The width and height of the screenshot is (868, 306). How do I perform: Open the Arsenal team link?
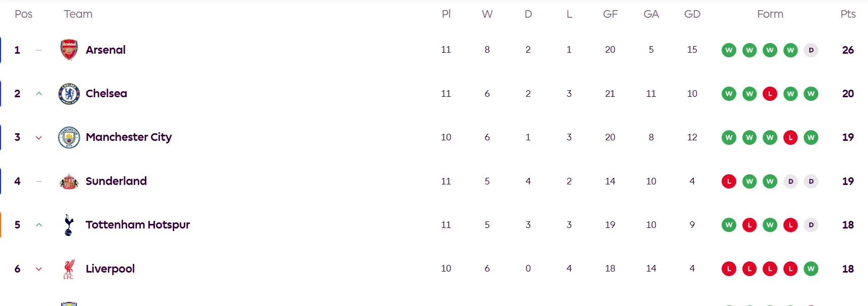pyautogui.click(x=105, y=50)
